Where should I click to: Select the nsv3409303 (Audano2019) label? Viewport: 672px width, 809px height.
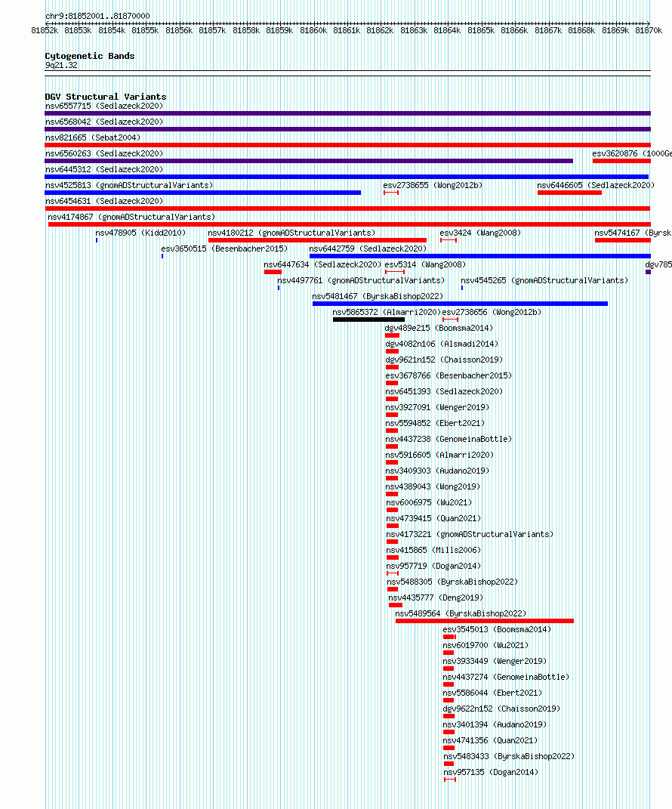[x=437, y=471]
